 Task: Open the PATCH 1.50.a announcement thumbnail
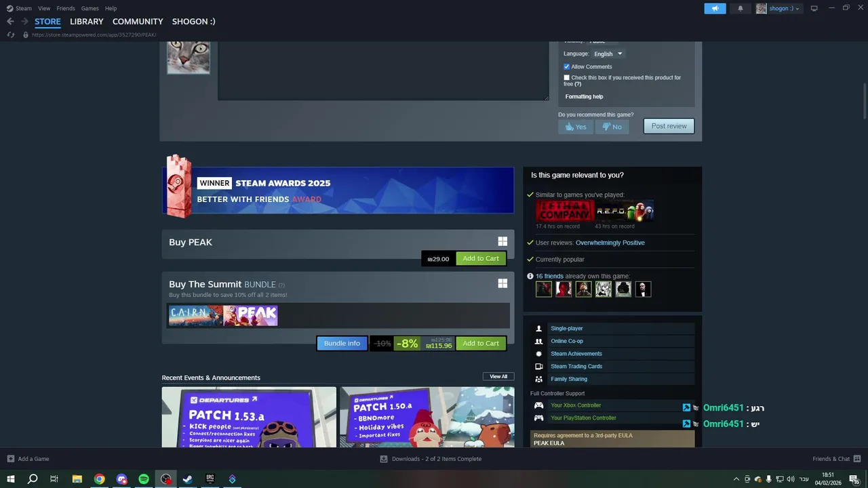(x=427, y=417)
